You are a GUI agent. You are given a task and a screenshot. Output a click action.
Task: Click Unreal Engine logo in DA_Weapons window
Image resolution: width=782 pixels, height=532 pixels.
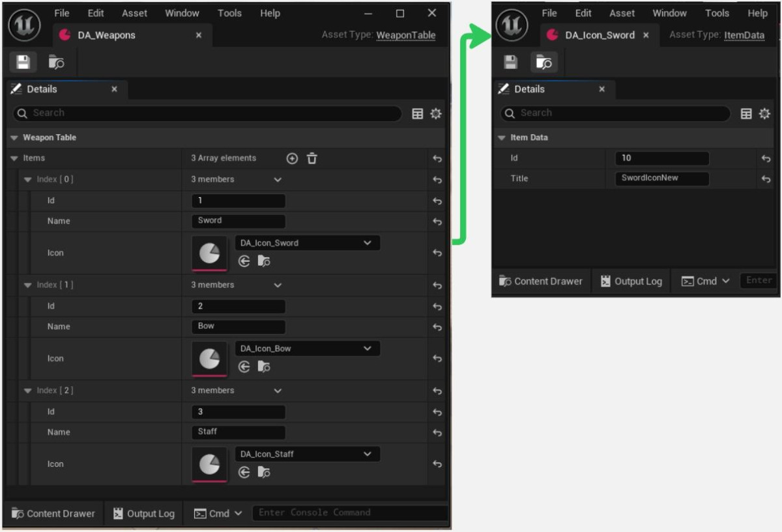pos(25,25)
